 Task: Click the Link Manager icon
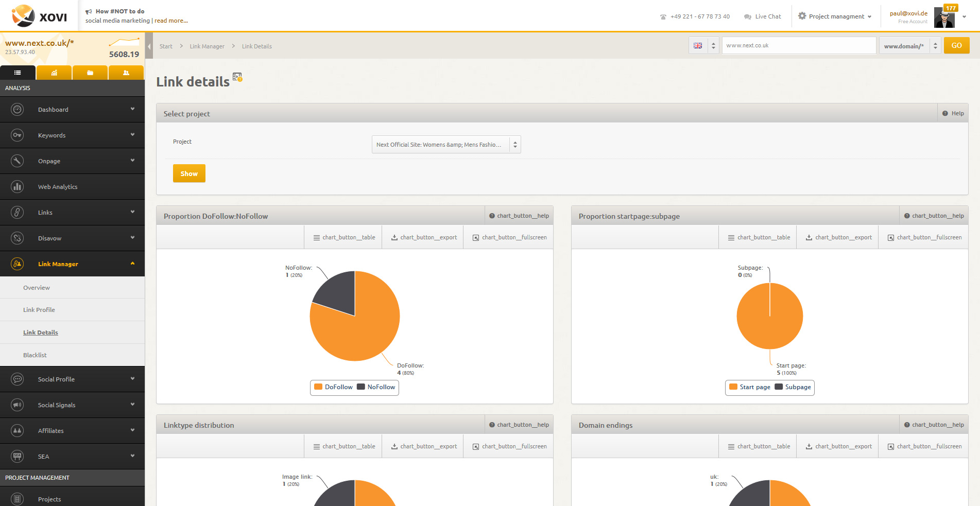click(18, 264)
